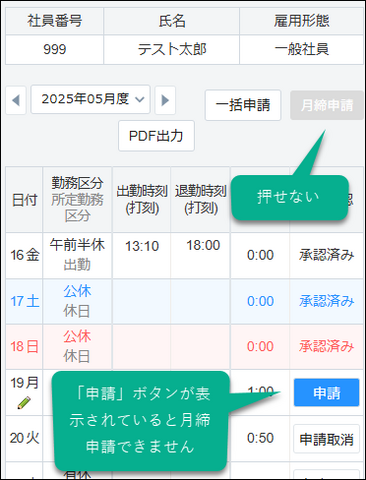Select the 17土 date cell
This screenshot has width=366, height=480.
(x=24, y=301)
